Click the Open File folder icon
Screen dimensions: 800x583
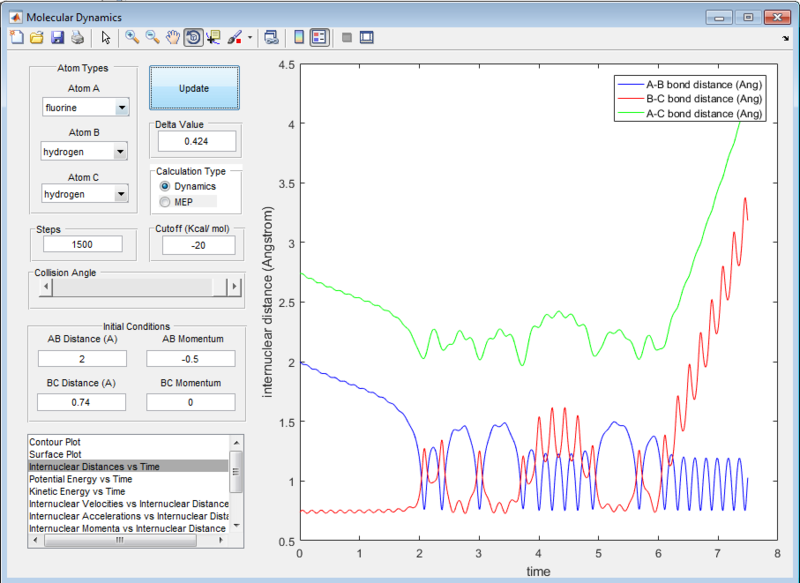point(36,38)
